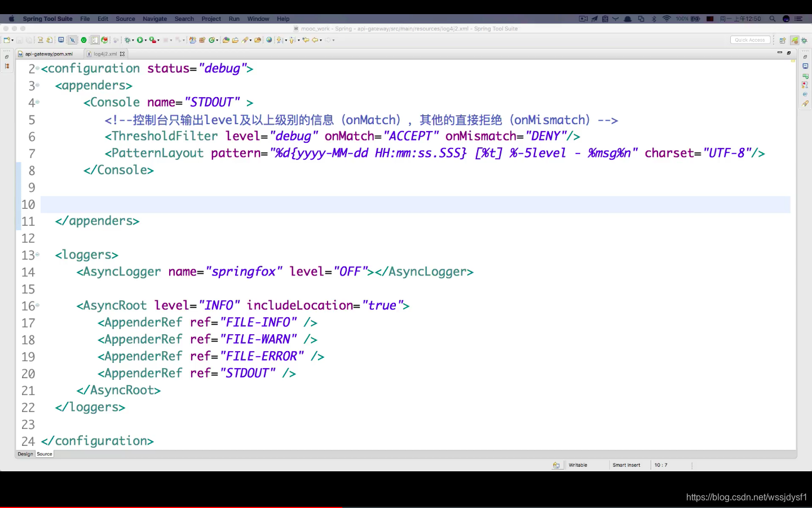
Task: Click the Smart Insert status bar entry
Action: pyautogui.click(x=626, y=465)
